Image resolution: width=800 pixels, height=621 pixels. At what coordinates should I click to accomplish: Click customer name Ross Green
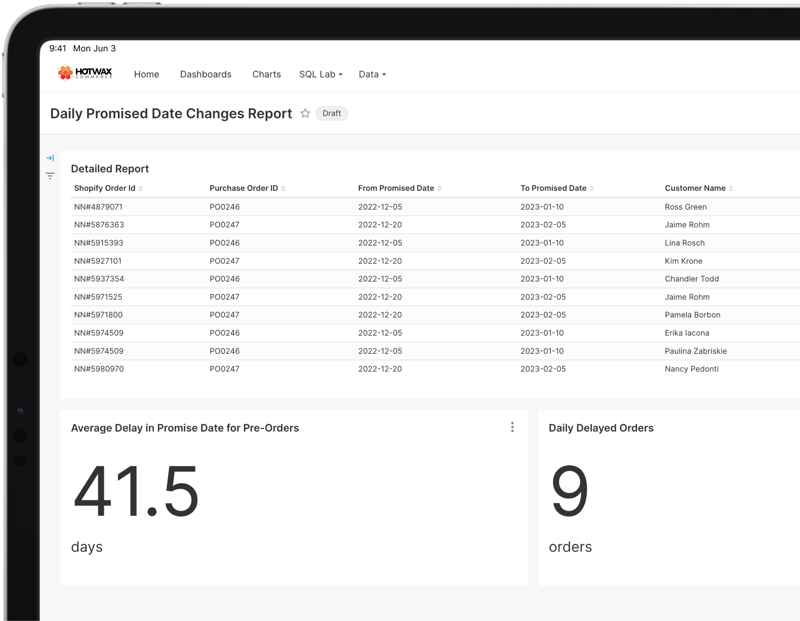685,207
